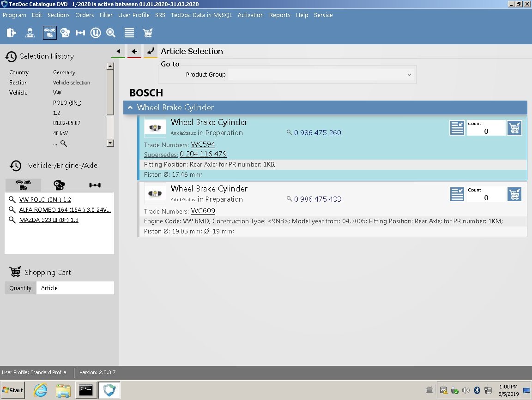Open the axle search toolbar icon
The width and height of the screenshot is (532, 400).
pyautogui.click(x=80, y=33)
